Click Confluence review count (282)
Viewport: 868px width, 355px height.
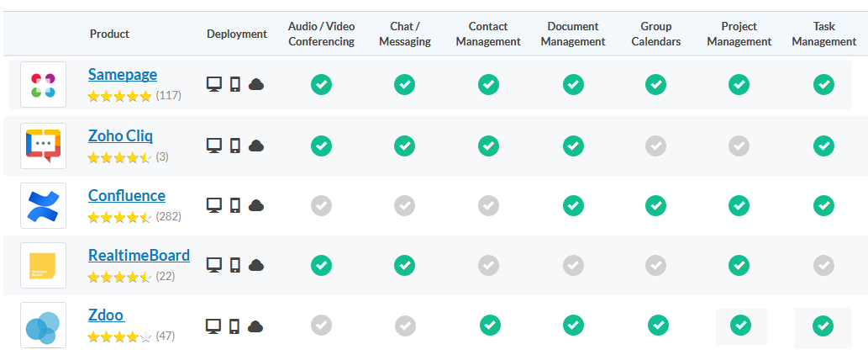[168, 216]
